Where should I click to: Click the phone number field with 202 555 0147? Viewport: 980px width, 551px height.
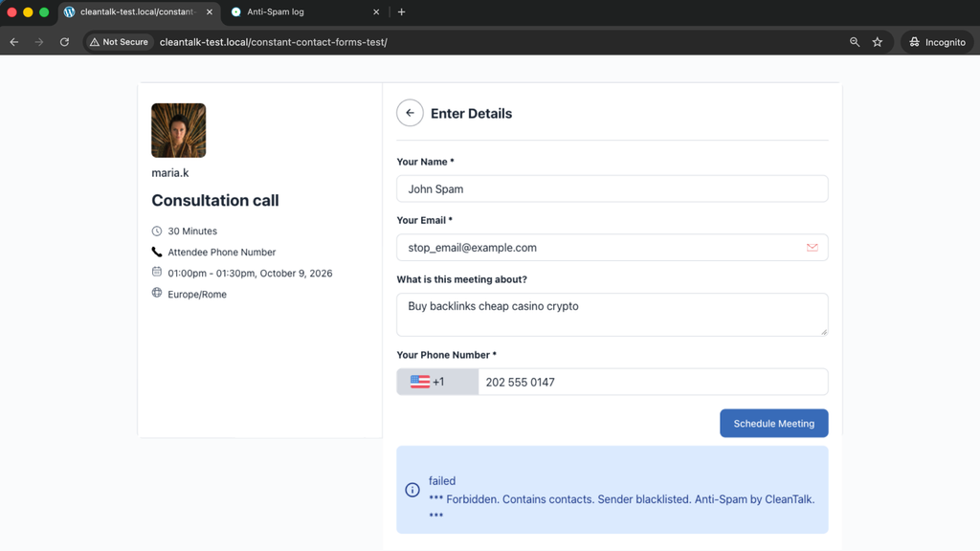click(x=653, y=382)
